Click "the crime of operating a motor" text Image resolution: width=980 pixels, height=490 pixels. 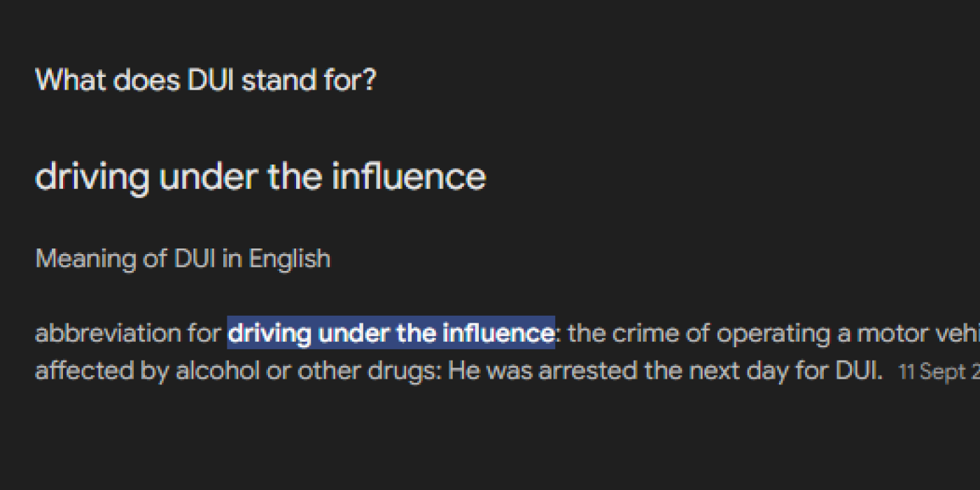click(x=718, y=333)
